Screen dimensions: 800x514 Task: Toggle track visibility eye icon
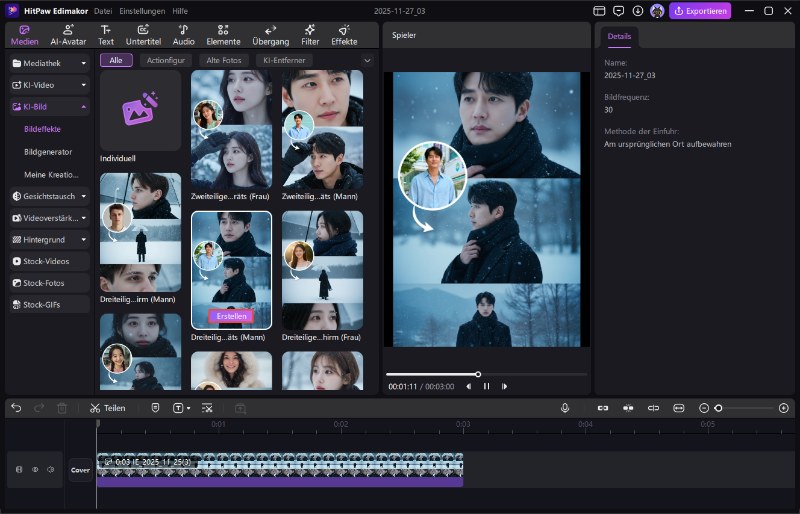pos(35,469)
